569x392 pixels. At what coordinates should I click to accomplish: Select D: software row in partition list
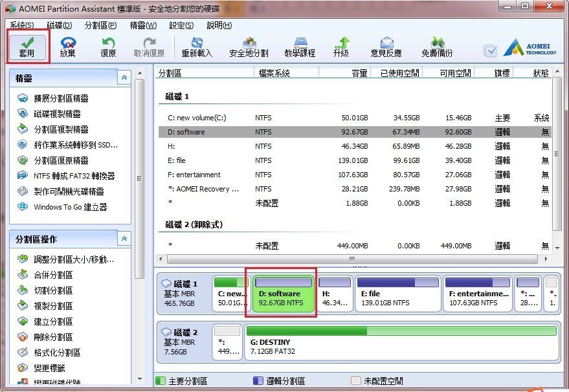pos(355,132)
